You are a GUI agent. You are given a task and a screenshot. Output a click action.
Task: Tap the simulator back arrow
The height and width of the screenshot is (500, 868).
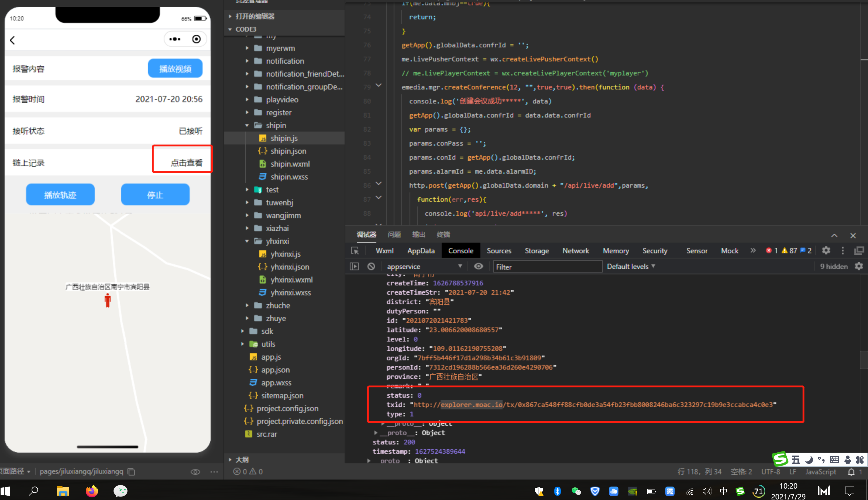(x=12, y=41)
